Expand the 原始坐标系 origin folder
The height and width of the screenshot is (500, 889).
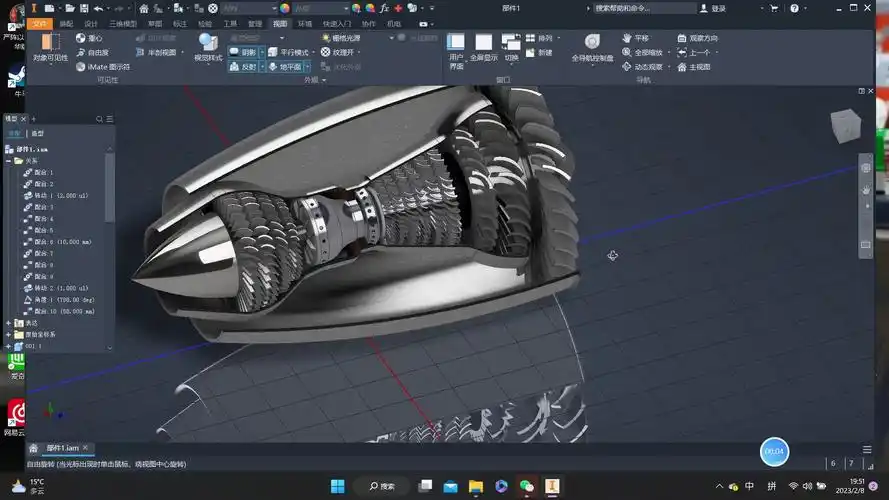point(9,334)
